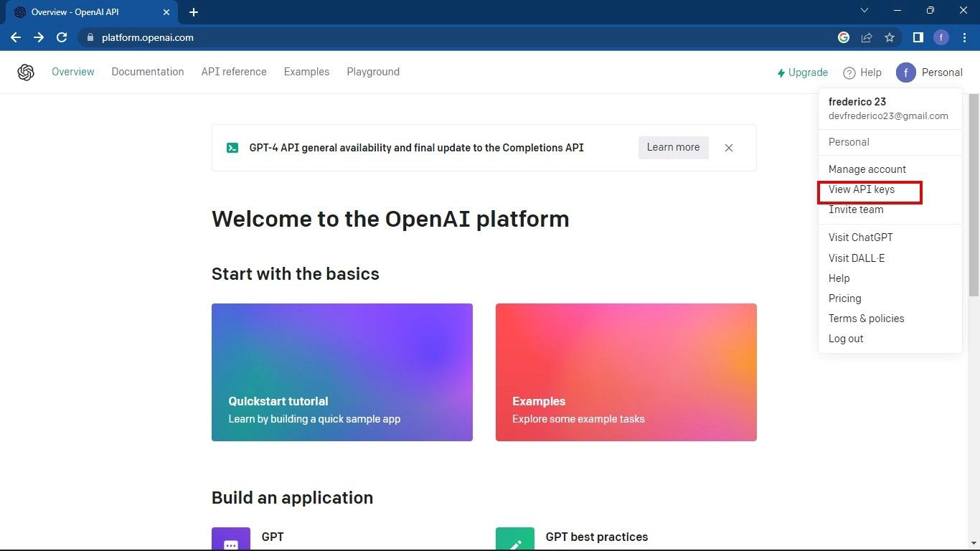This screenshot has width=980, height=551.
Task: Select Log out from the account menu
Action: coord(846,338)
